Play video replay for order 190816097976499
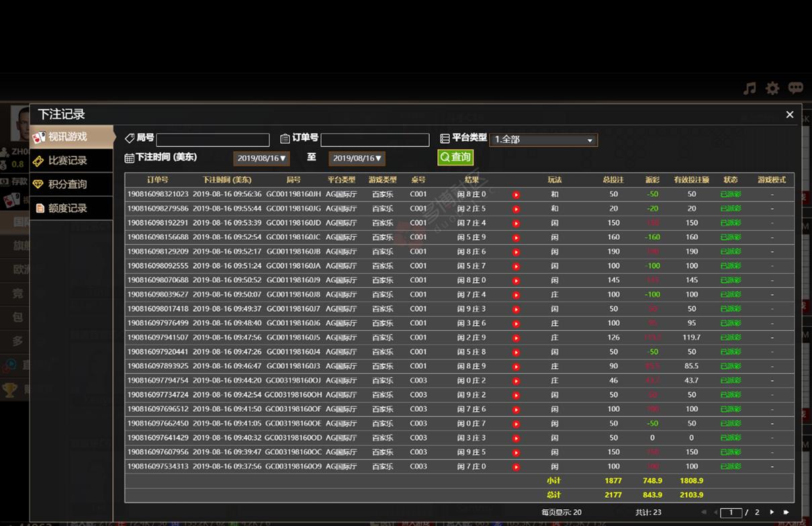The image size is (812, 526). tap(516, 324)
